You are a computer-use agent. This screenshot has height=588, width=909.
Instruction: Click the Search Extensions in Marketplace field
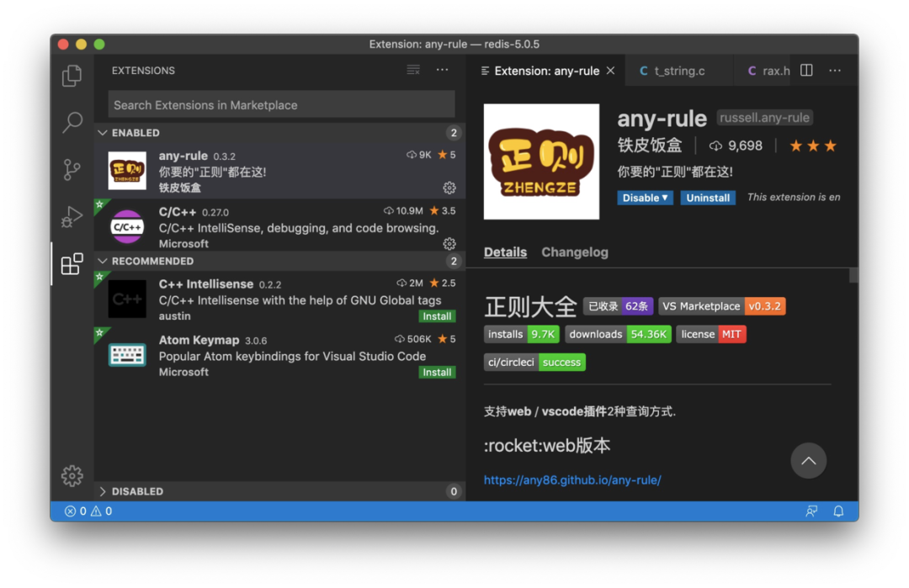click(281, 105)
